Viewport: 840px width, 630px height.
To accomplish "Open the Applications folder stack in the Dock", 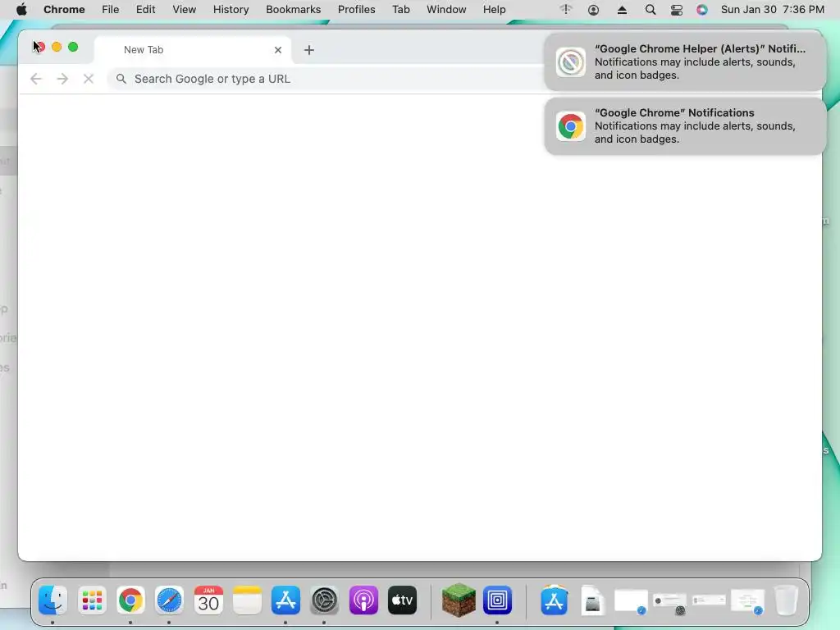I will pyautogui.click(x=554, y=600).
